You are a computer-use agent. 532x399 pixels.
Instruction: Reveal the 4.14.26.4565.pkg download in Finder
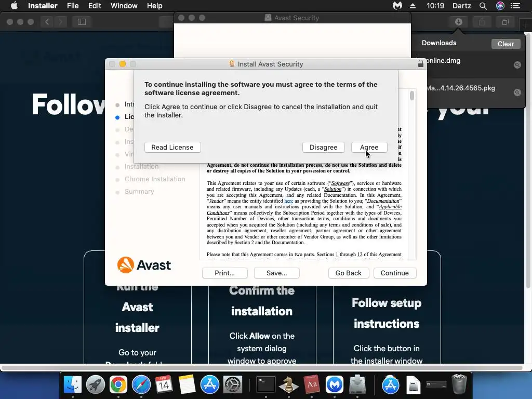(517, 92)
